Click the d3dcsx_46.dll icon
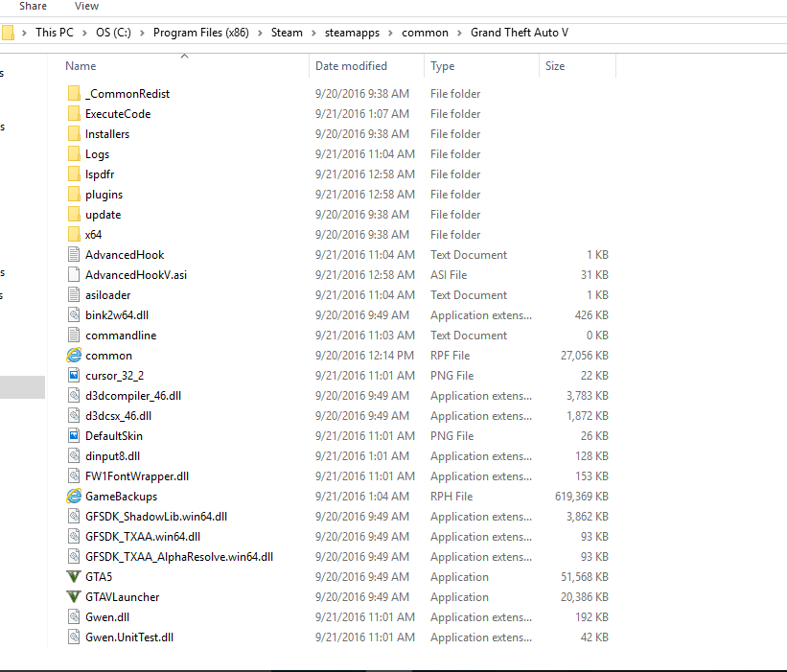The width and height of the screenshot is (787, 672). pyautogui.click(x=74, y=415)
